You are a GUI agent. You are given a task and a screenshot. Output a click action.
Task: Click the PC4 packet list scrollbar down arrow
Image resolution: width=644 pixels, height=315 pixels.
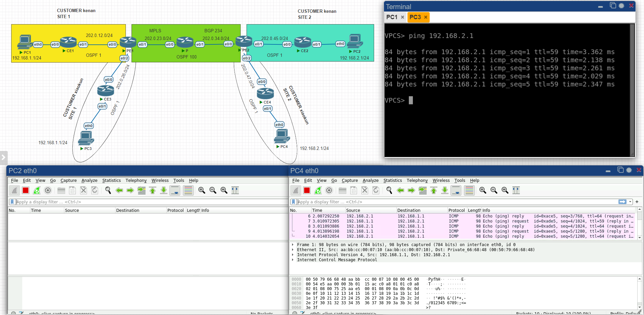coord(639,237)
